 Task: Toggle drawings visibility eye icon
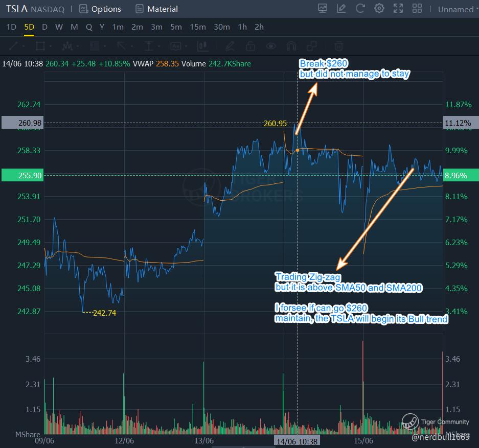pyautogui.click(x=271, y=46)
